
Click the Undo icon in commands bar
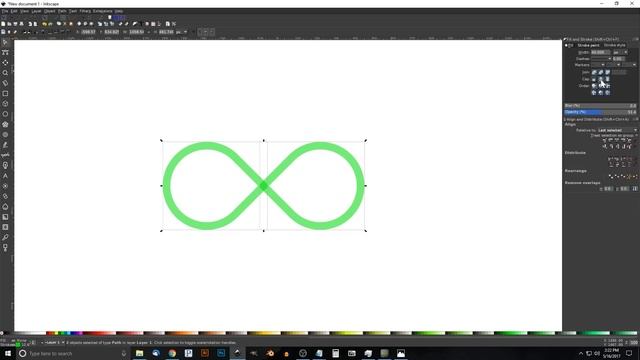[x=44, y=24]
